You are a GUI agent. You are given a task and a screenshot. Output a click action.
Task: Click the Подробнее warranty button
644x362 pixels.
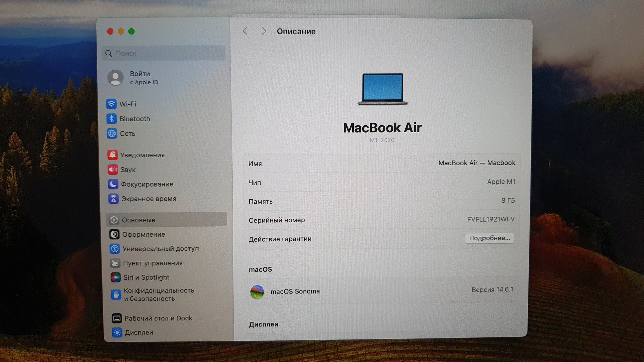coord(489,238)
